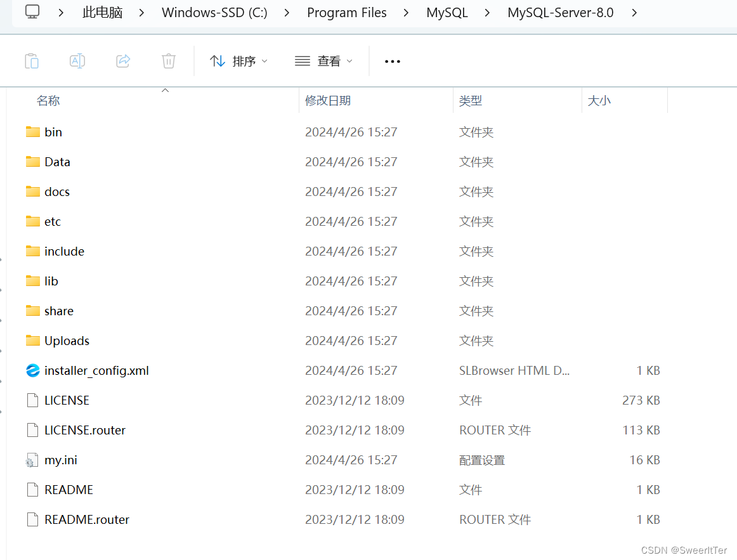Screen dimensions: 737x560
Task: Select the docs folder icon
Action: 33,191
